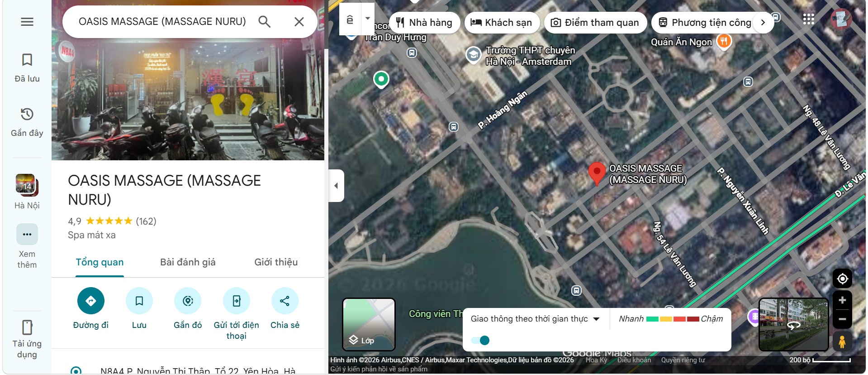Select the Nhà hàng category chip
The width and height of the screenshot is (868, 375).
(424, 22)
